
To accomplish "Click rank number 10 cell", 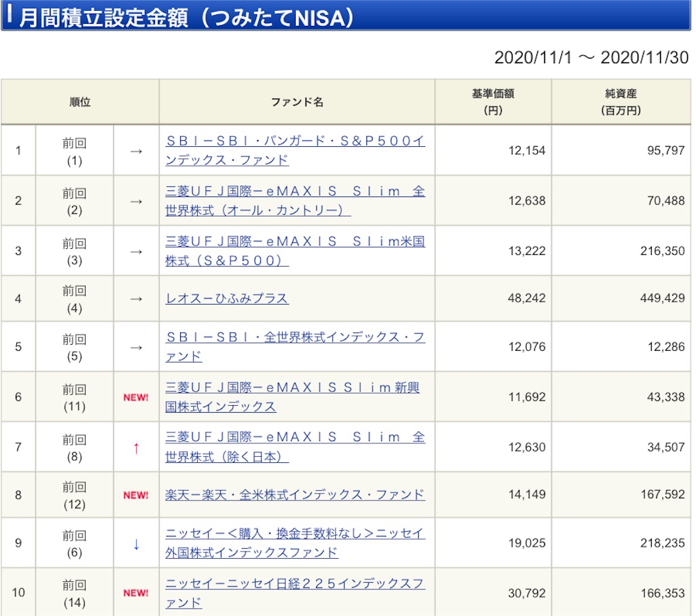I will (18, 592).
